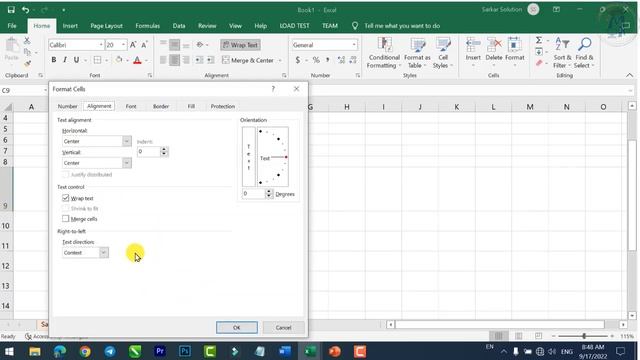Viewport: 640px width, 360px height.
Task: Switch to the Number tab in the dialog
Action: click(67, 106)
